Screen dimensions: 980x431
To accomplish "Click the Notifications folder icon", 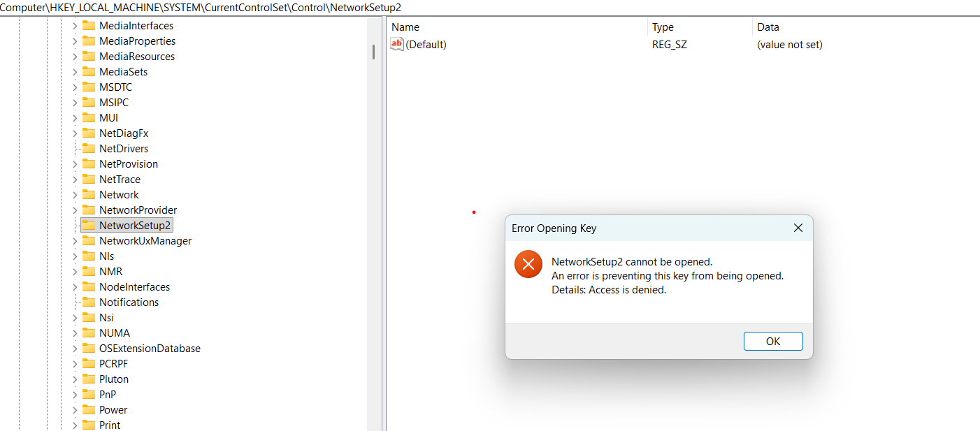I will [x=88, y=302].
